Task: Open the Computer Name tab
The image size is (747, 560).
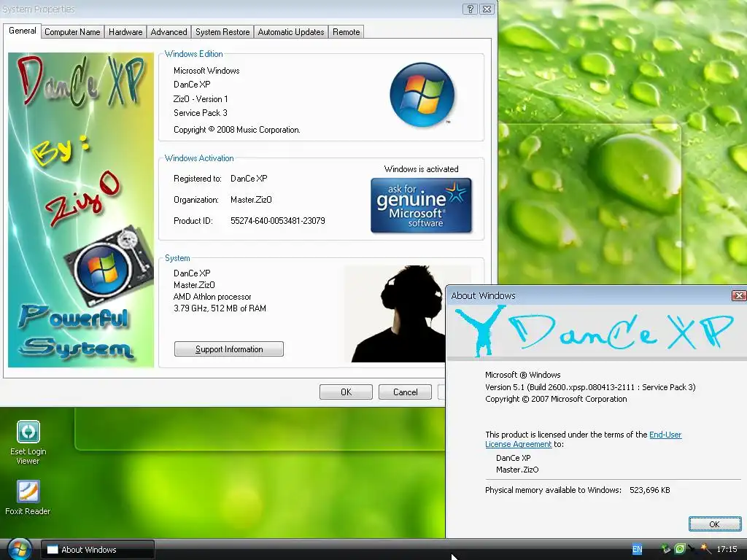Action: [72, 32]
